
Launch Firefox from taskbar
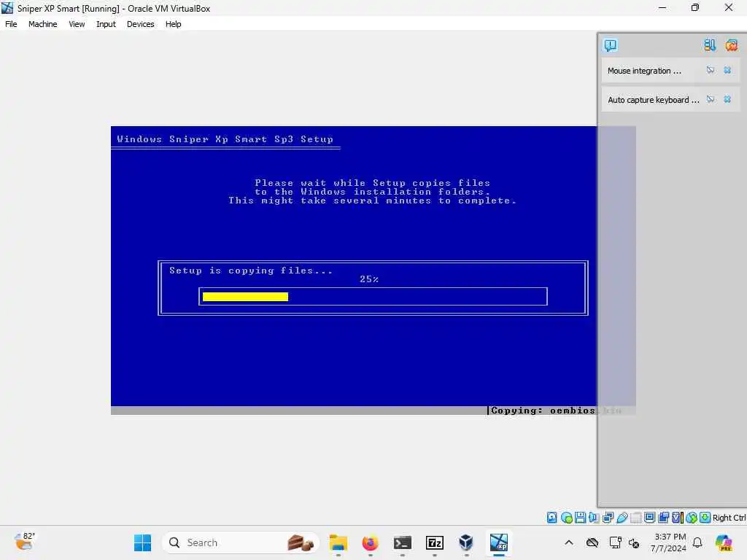370,542
